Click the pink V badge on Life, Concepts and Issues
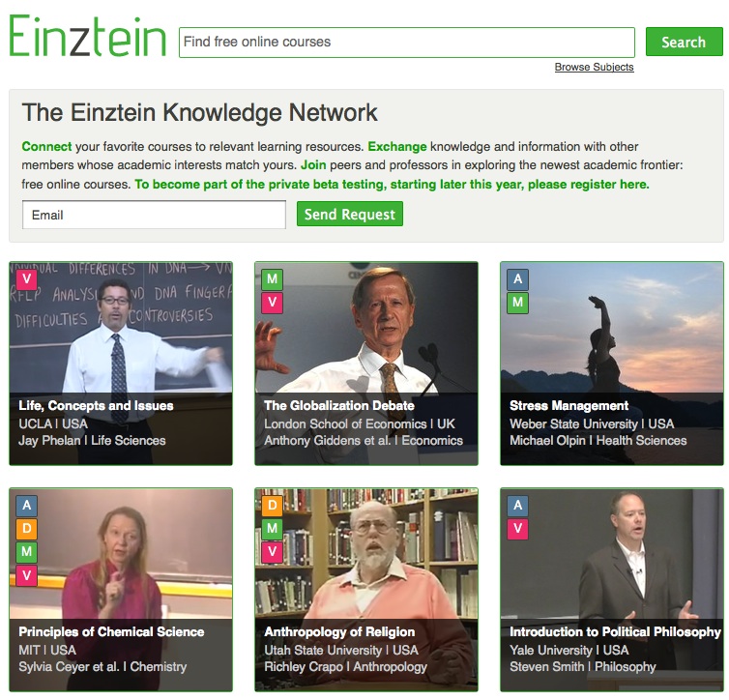 (26, 278)
